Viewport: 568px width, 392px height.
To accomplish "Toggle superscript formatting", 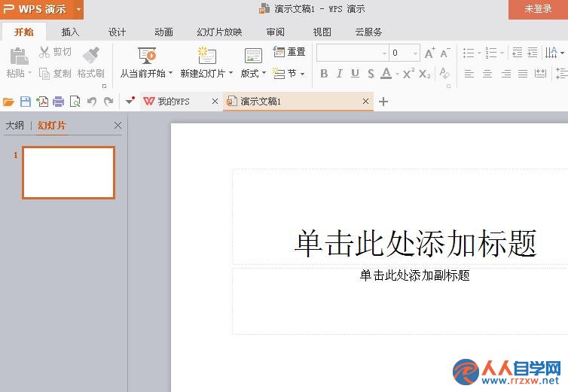I will click(x=408, y=74).
